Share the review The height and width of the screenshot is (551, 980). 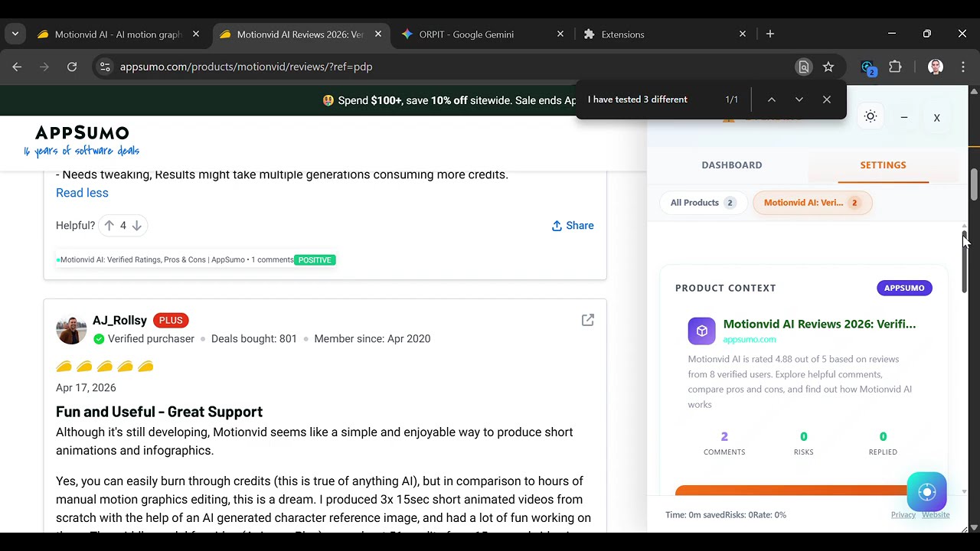573,226
